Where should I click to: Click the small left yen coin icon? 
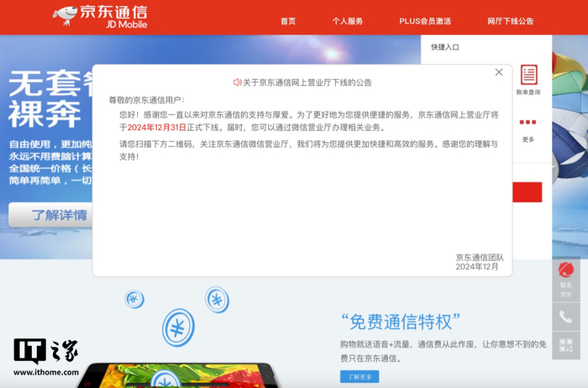[134, 299]
